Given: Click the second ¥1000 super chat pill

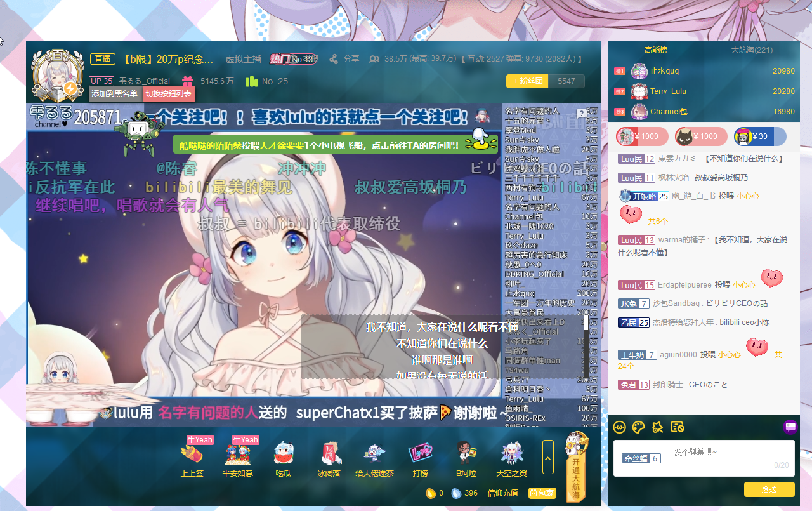Looking at the screenshot, I should [x=701, y=136].
